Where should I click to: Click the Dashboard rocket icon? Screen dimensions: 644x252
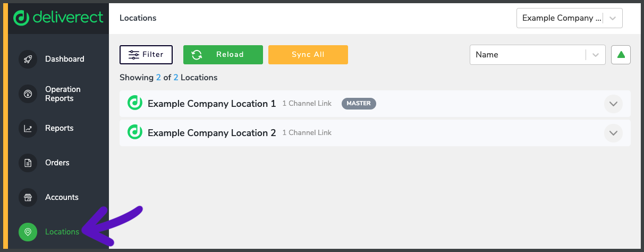[x=28, y=59]
